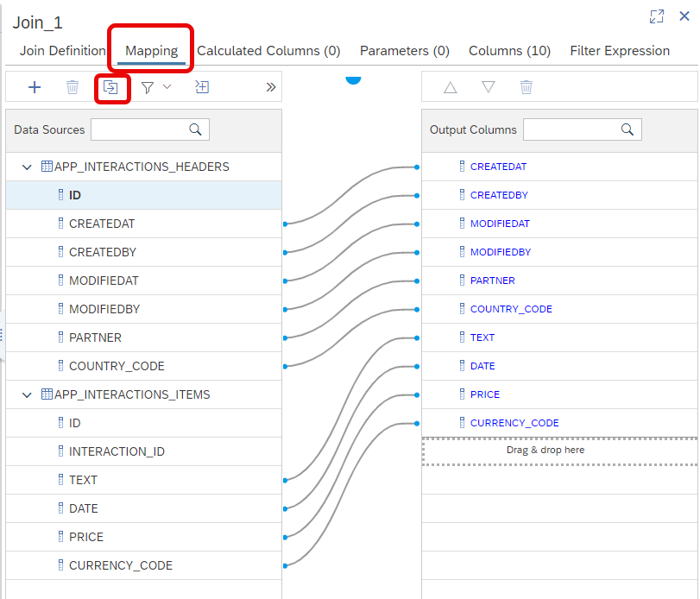Collapse the APP_INTERACTIONS_HEADERS node
Viewport: 700px width, 599px height.
pyautogui.click(x=27, y=167)
